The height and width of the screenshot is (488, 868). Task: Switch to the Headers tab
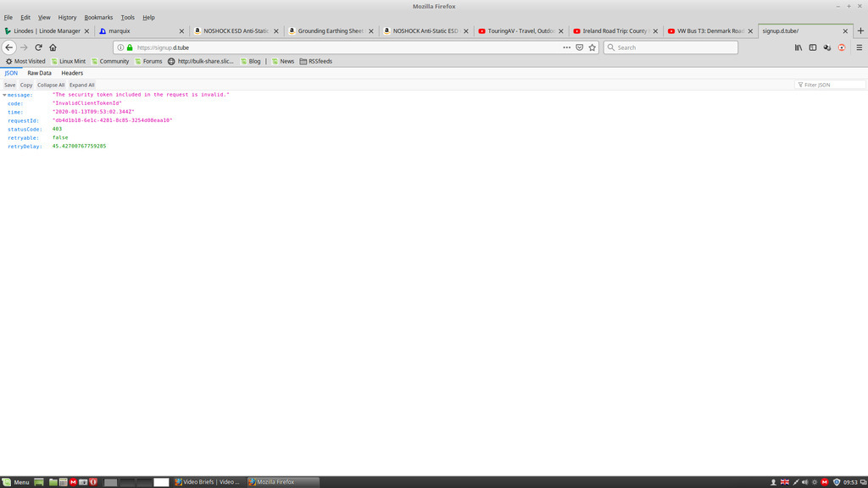pyautogui.click(x=72, y=73)
